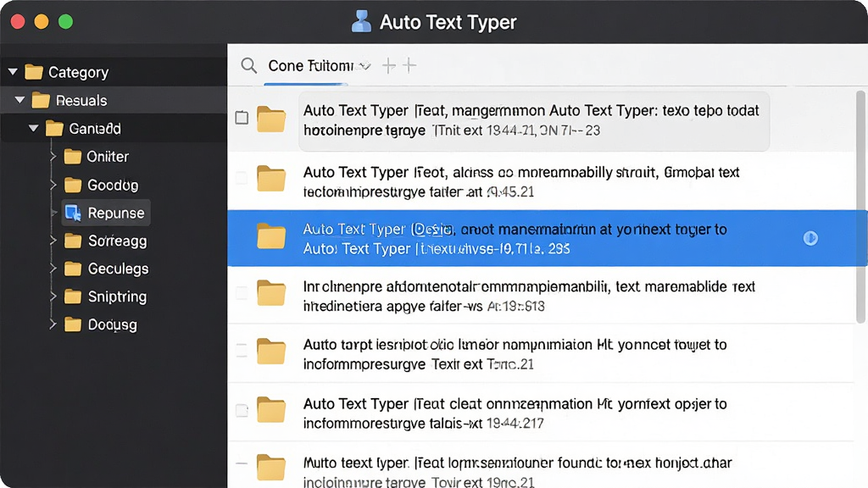Tick checkbox on the 'Teat cleat' row
868x488 pixels.
242,411
